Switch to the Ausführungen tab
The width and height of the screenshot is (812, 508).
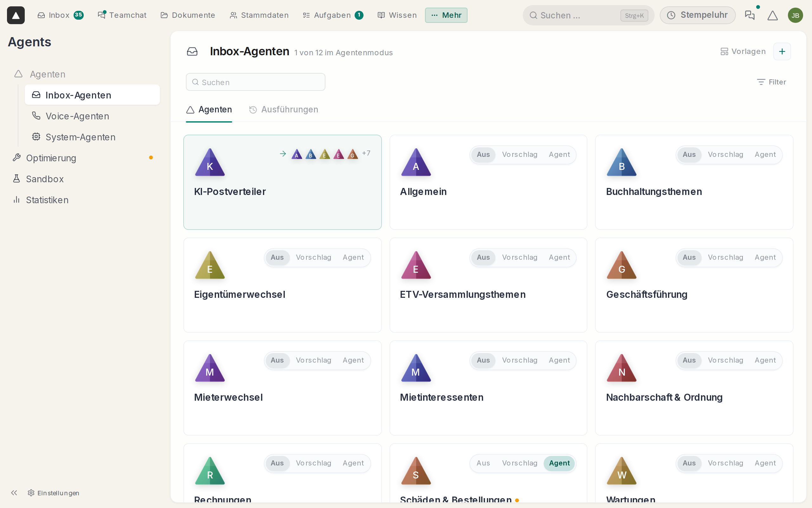pyautogui.click(x=284, y=110)
